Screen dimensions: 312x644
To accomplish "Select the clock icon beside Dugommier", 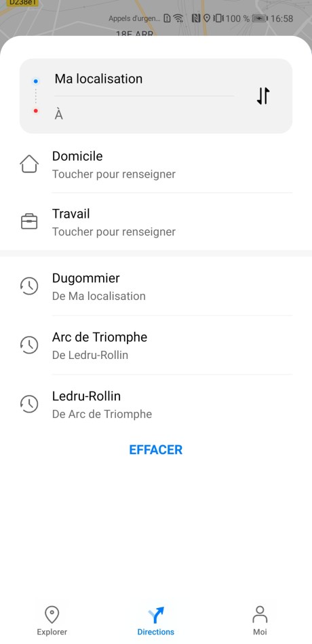I will click(29, 286).
